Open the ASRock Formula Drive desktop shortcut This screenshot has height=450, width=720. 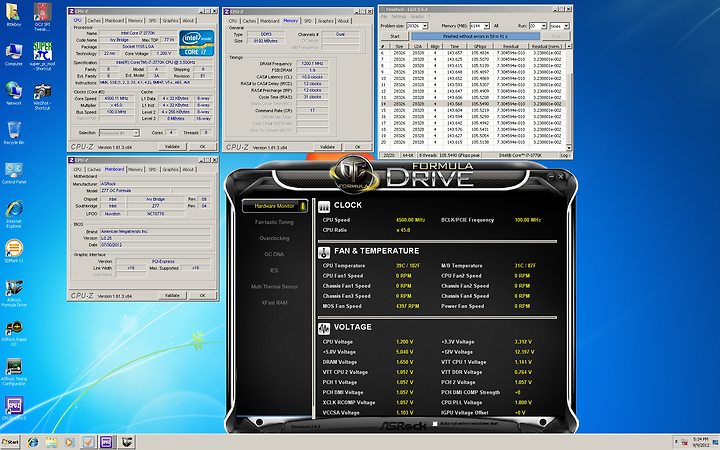(x=14, y=293)
